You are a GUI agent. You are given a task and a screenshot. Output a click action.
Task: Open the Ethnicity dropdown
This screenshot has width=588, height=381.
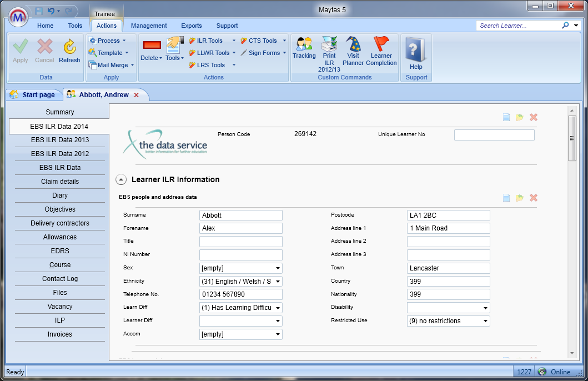pos(277,282)
